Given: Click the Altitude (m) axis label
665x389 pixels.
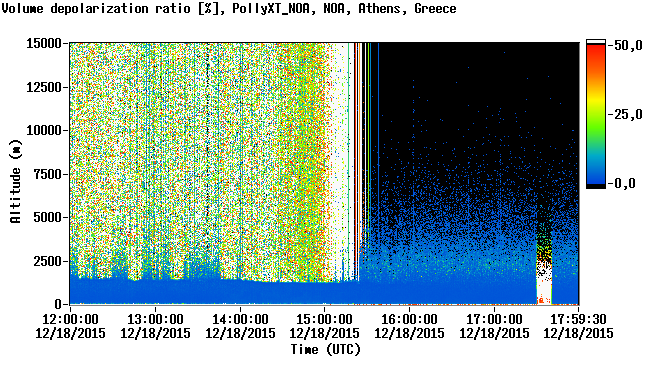Looking at the screenshot, I should (x=16, y=181).
